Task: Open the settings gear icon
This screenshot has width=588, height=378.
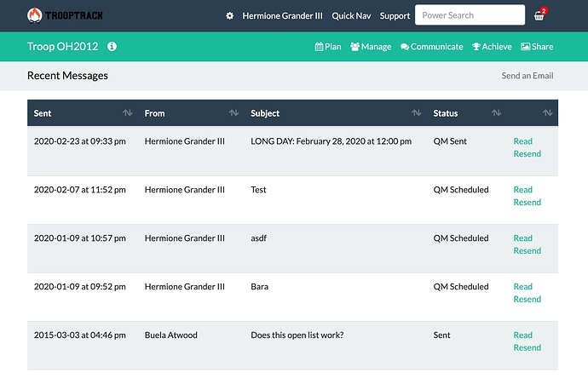Action: (229, 15)
